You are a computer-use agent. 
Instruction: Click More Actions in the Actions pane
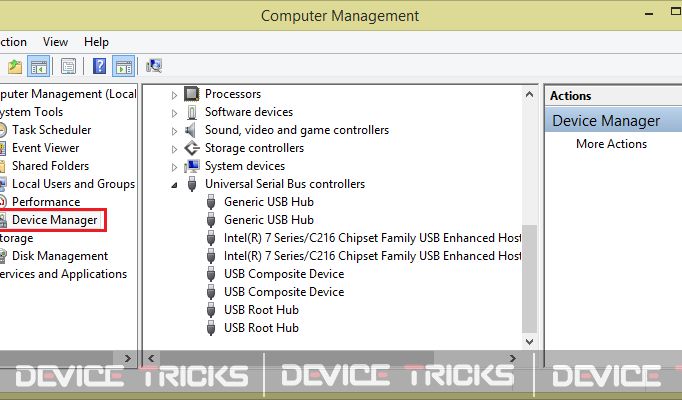point(611,144)
